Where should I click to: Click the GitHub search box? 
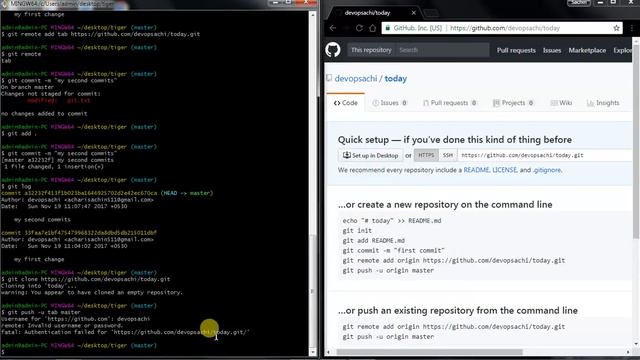coord(442,50)
